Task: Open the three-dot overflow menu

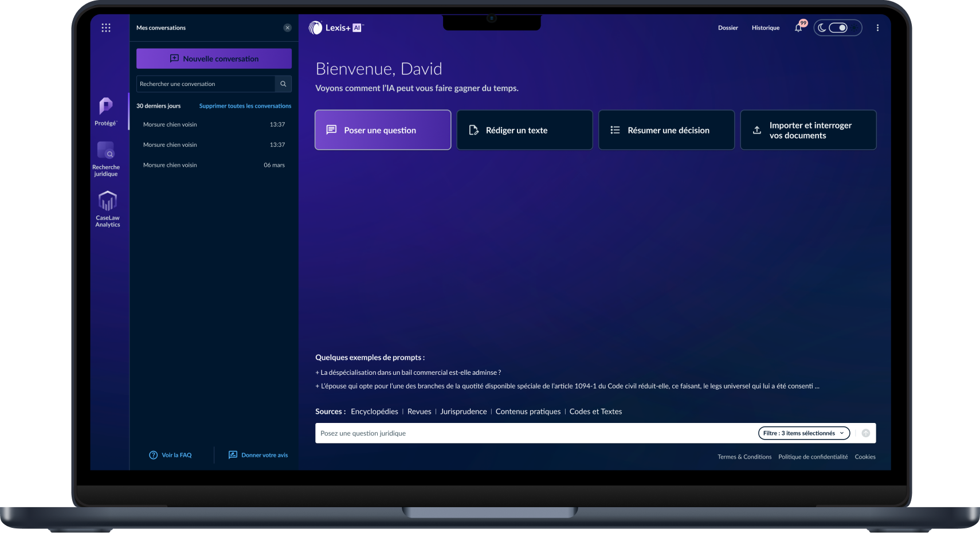Action: 877,27
